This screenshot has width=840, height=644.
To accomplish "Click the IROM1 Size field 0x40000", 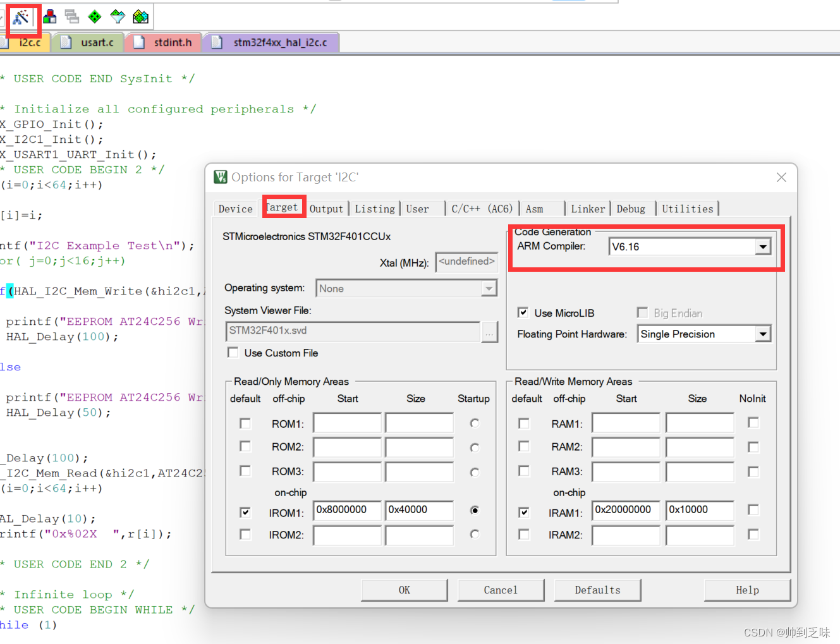I will tap(420, 510).
